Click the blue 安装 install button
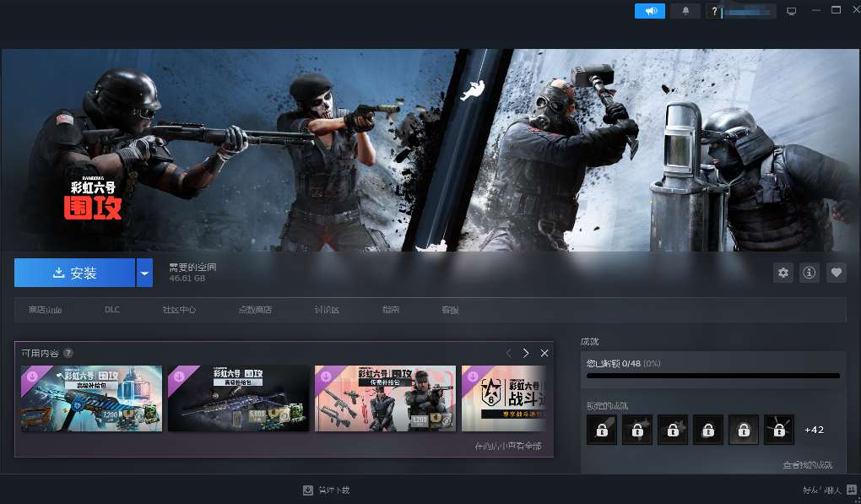This screenshot has width=861, height=504. pos(74,273)
